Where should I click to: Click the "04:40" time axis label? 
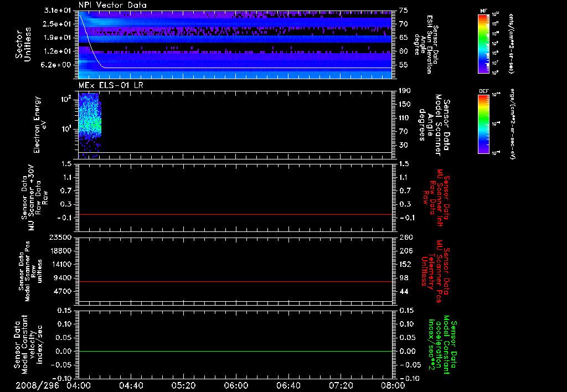pyautogui.click(x=131, y=385)
